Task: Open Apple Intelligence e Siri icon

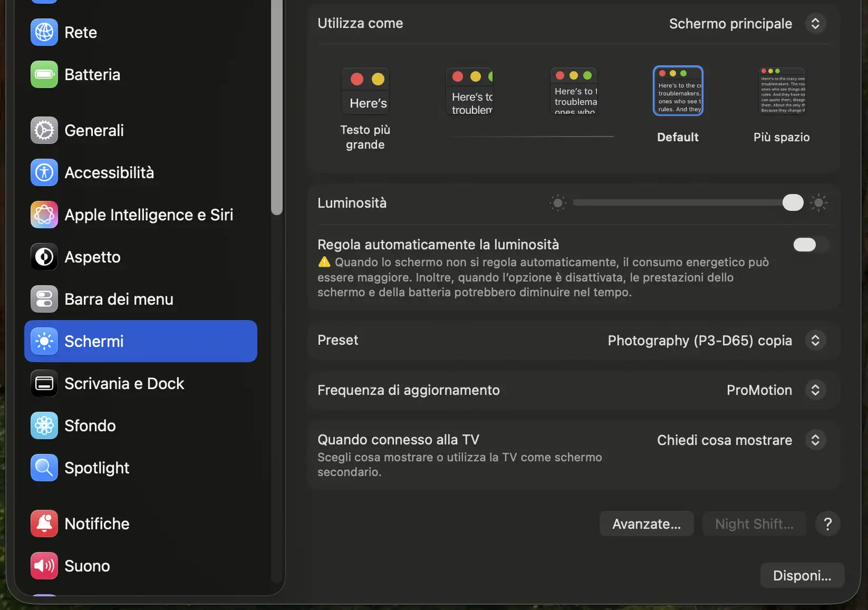Action: tap(44, 215)
